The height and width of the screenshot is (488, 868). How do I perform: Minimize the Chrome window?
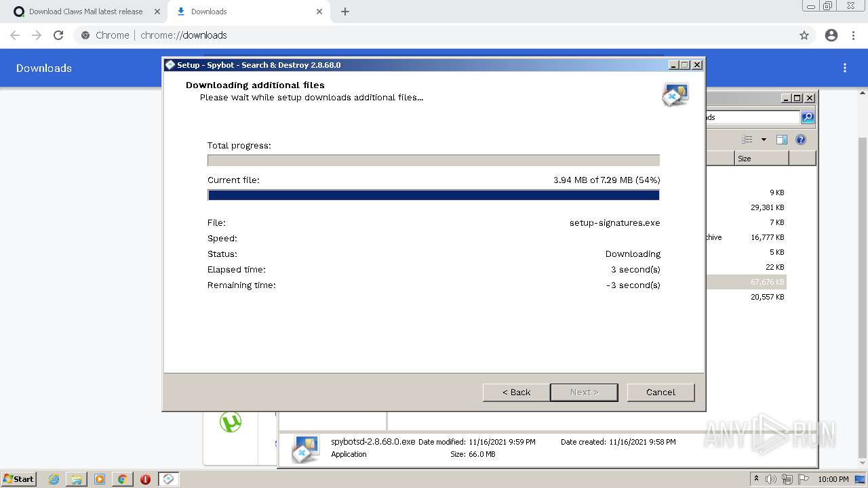(810, 6)
